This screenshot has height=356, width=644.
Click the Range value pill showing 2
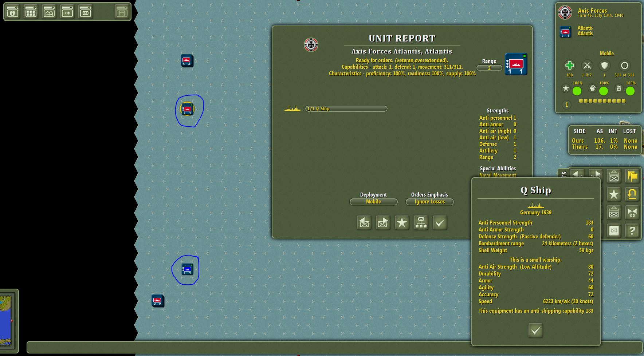(489, 68)
